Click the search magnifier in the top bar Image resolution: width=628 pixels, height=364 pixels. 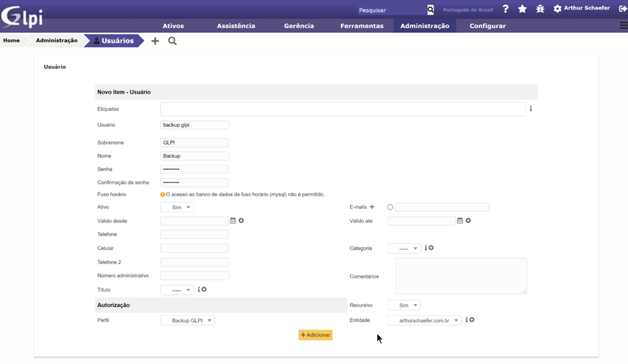431,10
